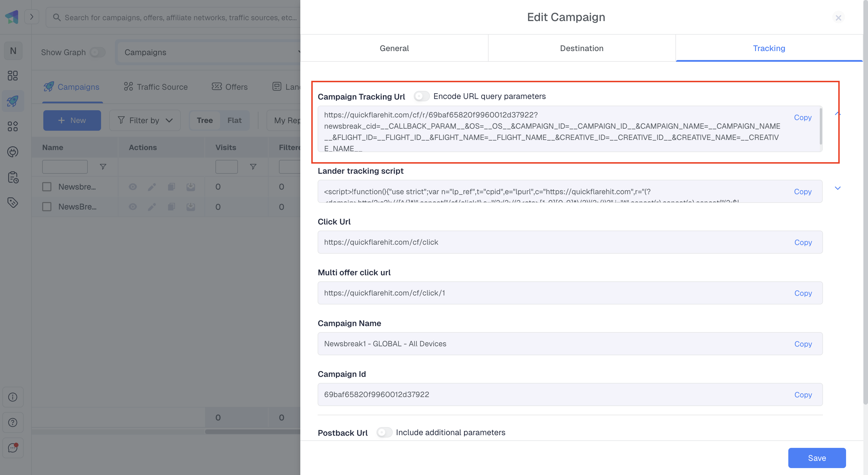
Task: Click the Name column filter funnel icon
Action: click(x=103, y=167)
